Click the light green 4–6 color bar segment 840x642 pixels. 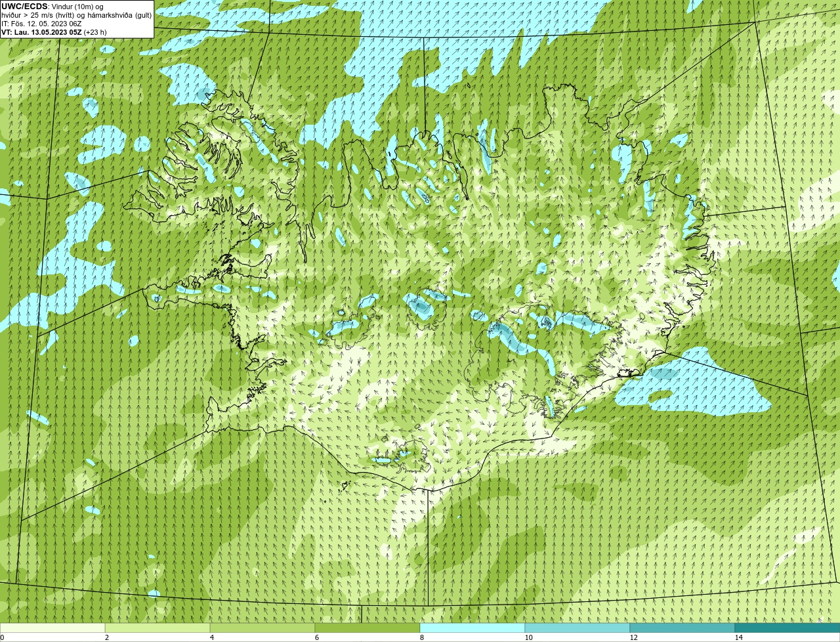(x=262, y=628)
